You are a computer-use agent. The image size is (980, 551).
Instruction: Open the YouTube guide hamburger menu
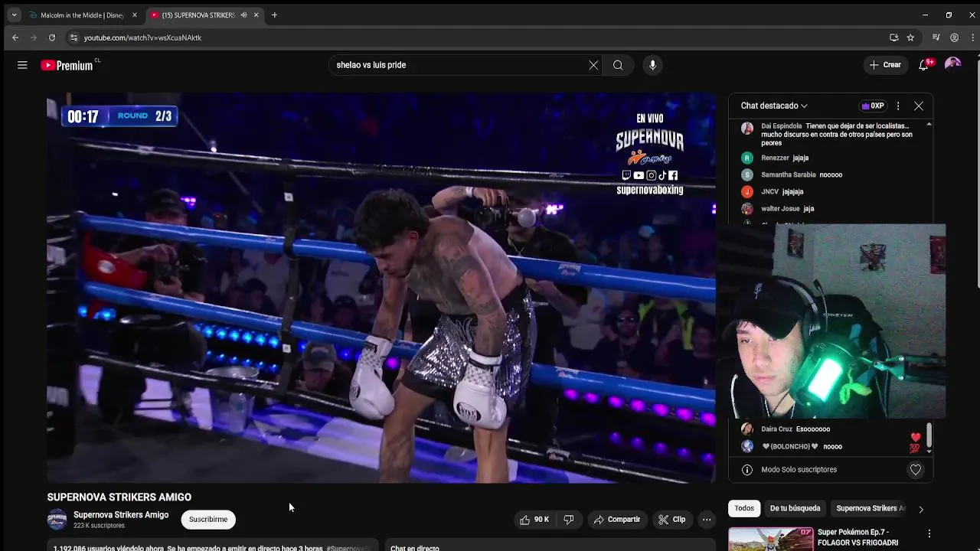(x=22, y=65)
